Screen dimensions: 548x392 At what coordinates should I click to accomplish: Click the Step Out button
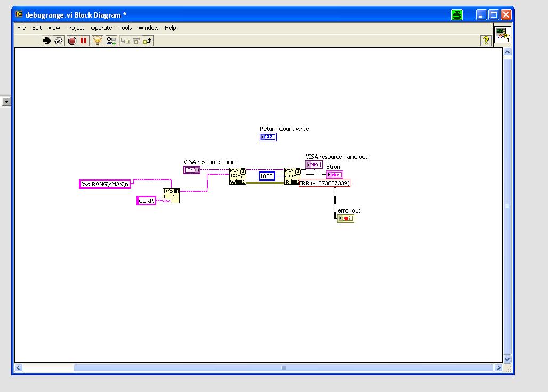148,41
